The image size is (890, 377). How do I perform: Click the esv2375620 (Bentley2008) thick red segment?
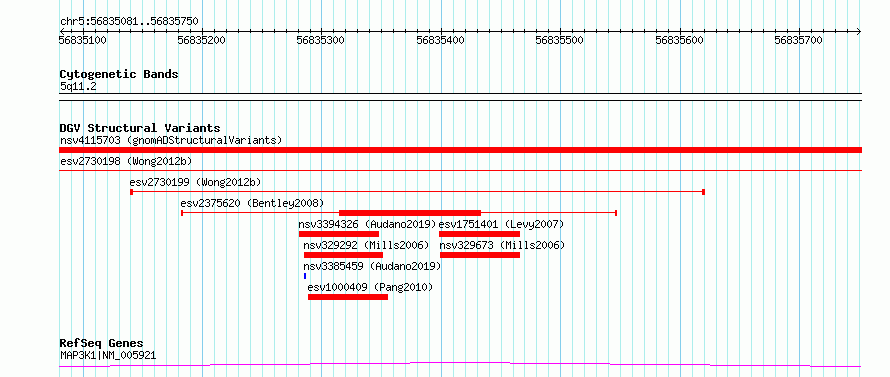[410, 213]
